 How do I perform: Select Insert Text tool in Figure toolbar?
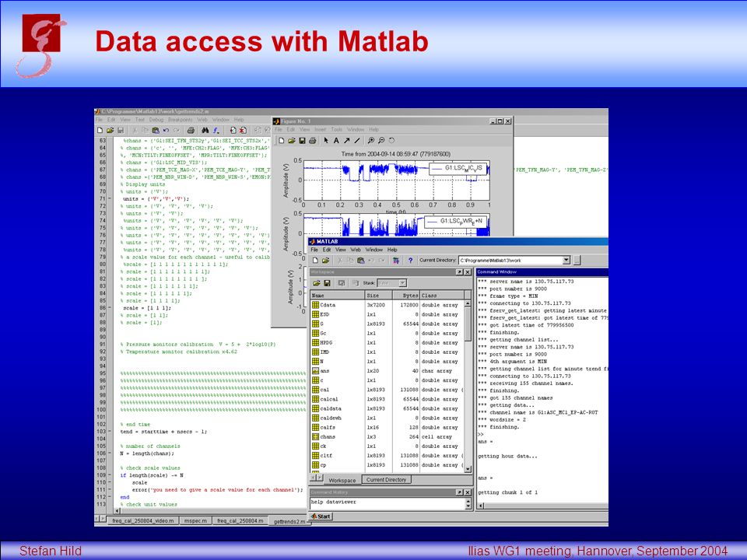(x=336, y=141)
